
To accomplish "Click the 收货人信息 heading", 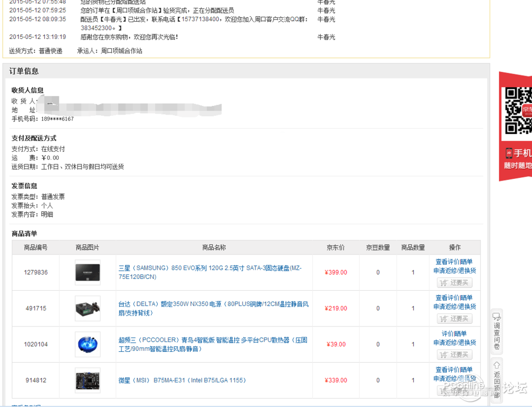I will point(28,90).
